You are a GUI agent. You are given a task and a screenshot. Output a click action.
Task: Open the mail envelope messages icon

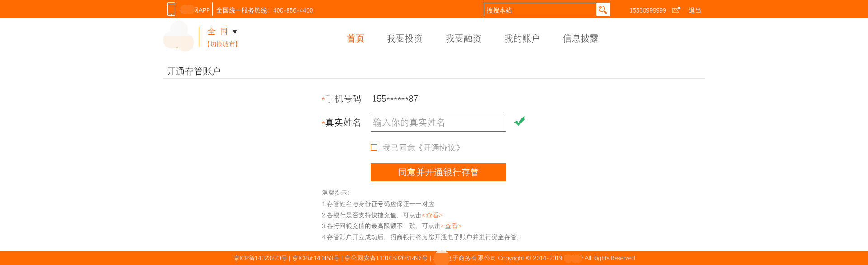pos(676,10)
